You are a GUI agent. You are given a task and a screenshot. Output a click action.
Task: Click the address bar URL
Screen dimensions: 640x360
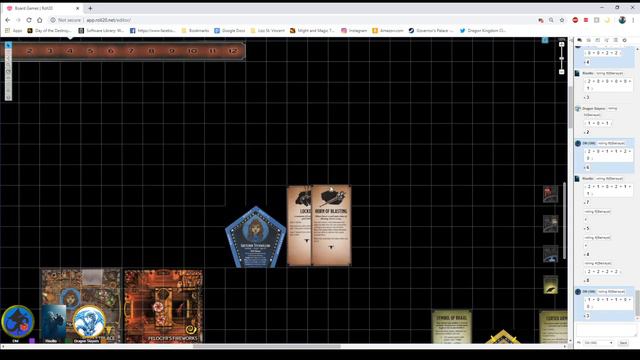109,20
